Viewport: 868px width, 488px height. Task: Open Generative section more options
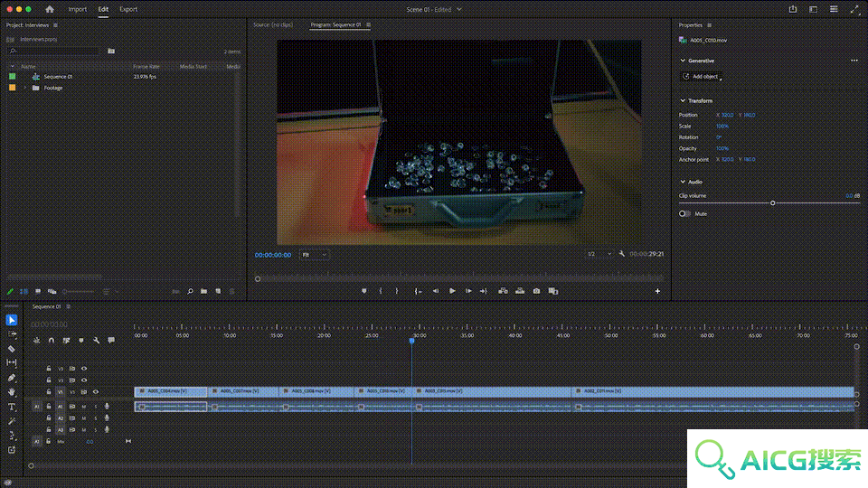coord(854,61)
